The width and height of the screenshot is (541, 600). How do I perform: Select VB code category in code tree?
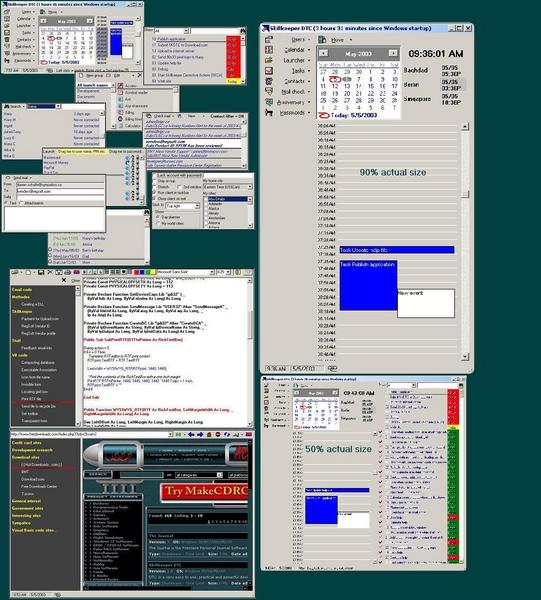[x=20, y=355]
